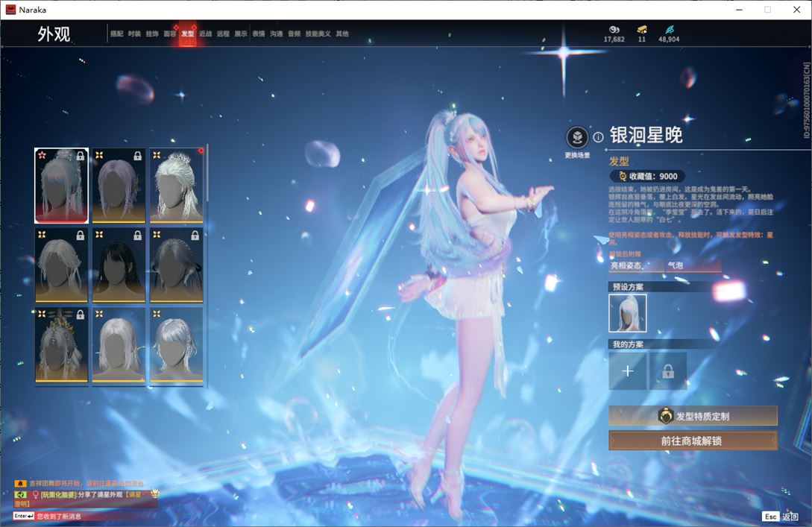The width and height of the screenshot is (812, 527).
Task: Click the 银洄星晚 hairstyle title
Action: (x=646, y=135)
